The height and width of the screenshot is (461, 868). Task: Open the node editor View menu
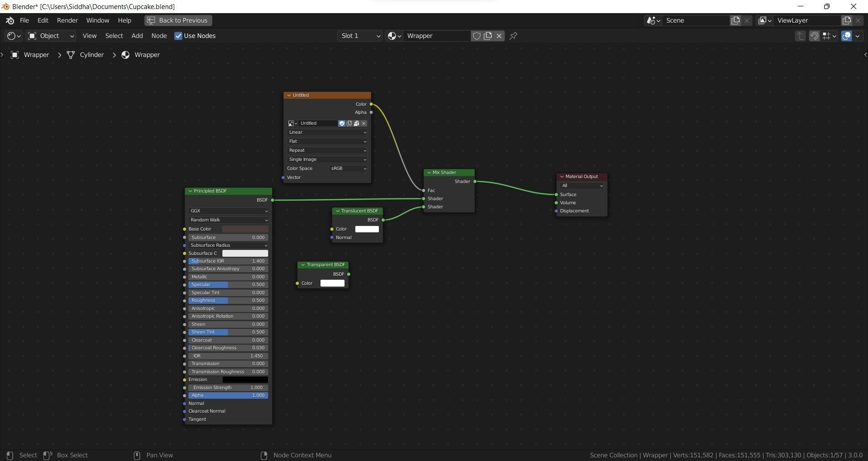point(90,36)
